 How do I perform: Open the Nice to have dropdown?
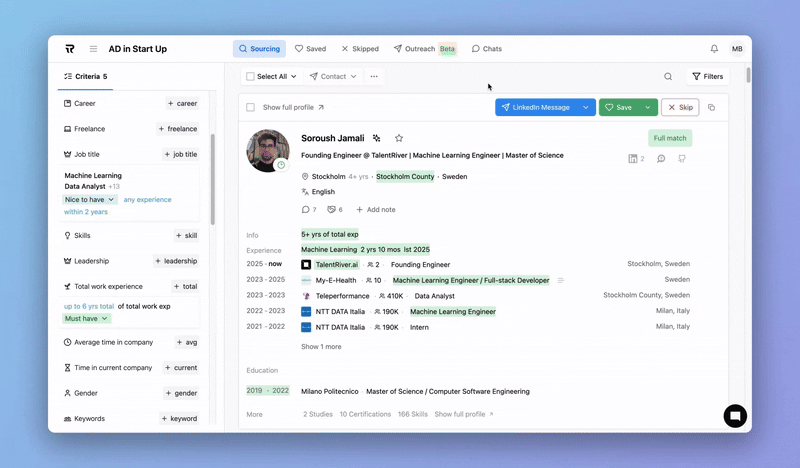[91, 200]
